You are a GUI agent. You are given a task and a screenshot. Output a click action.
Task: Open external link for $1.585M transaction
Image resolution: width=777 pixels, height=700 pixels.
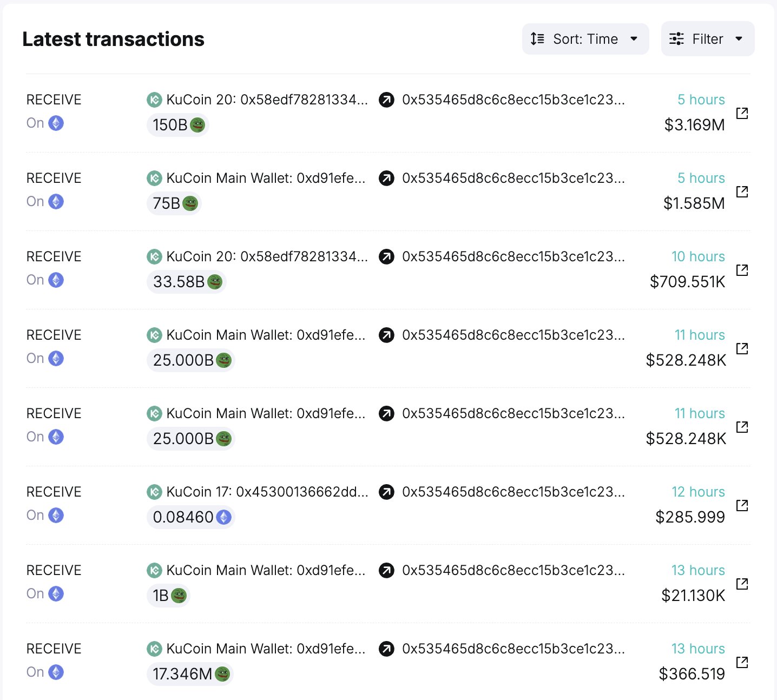[742, 191]
